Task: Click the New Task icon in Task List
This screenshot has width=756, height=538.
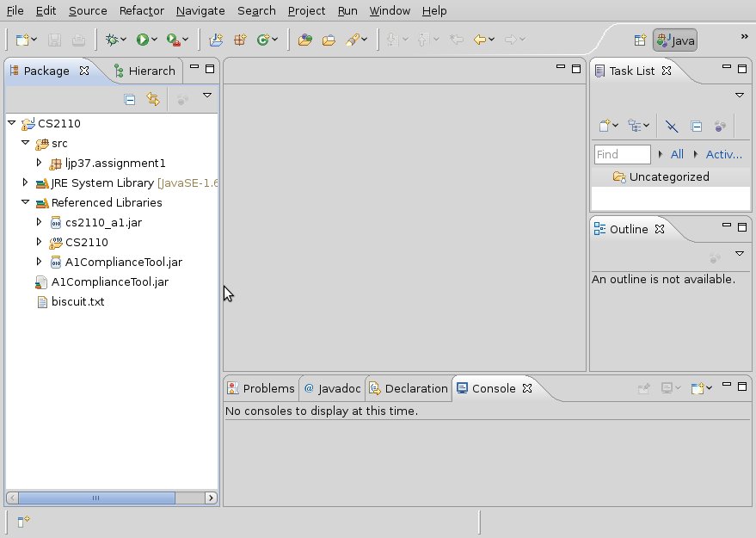Action: pyautogui.click(x=605, y=126)
